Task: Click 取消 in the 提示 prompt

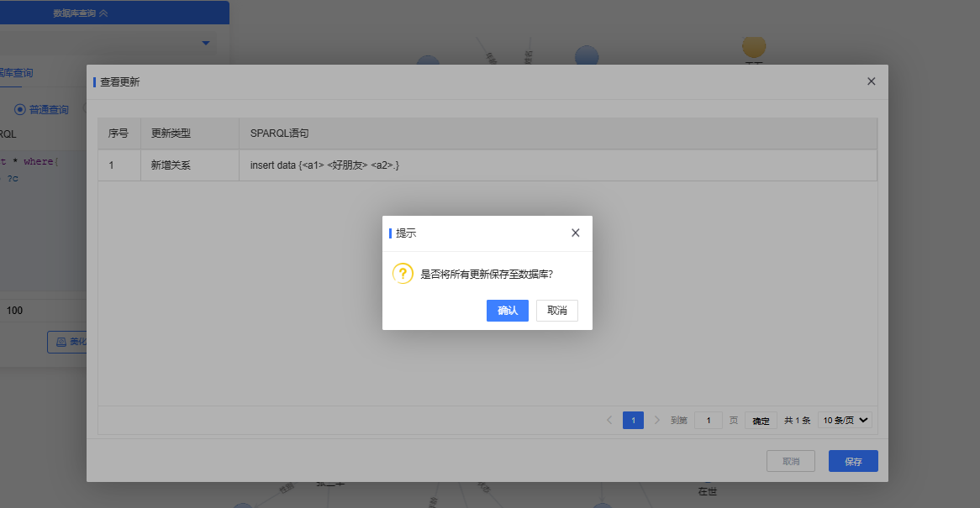Action: coord(556,311)
